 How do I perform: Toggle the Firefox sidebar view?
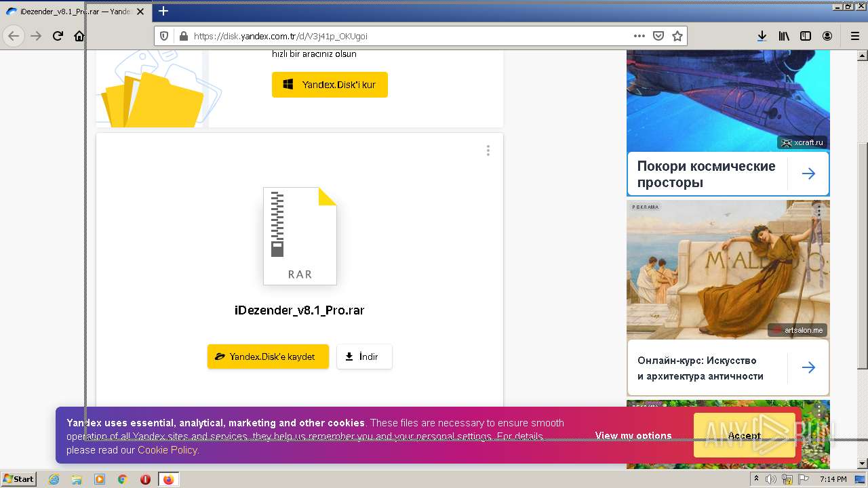click(806, 36)
